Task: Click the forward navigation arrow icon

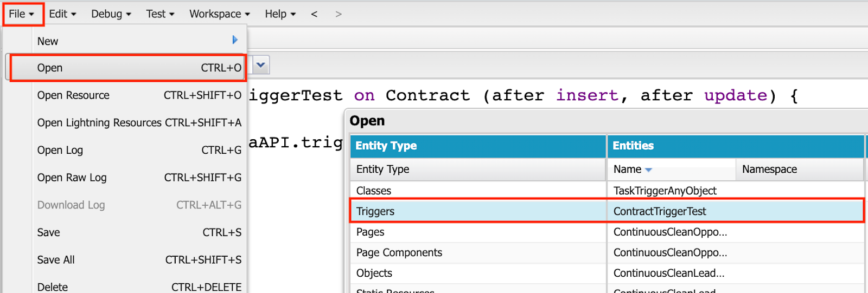Action: point(339,14)
